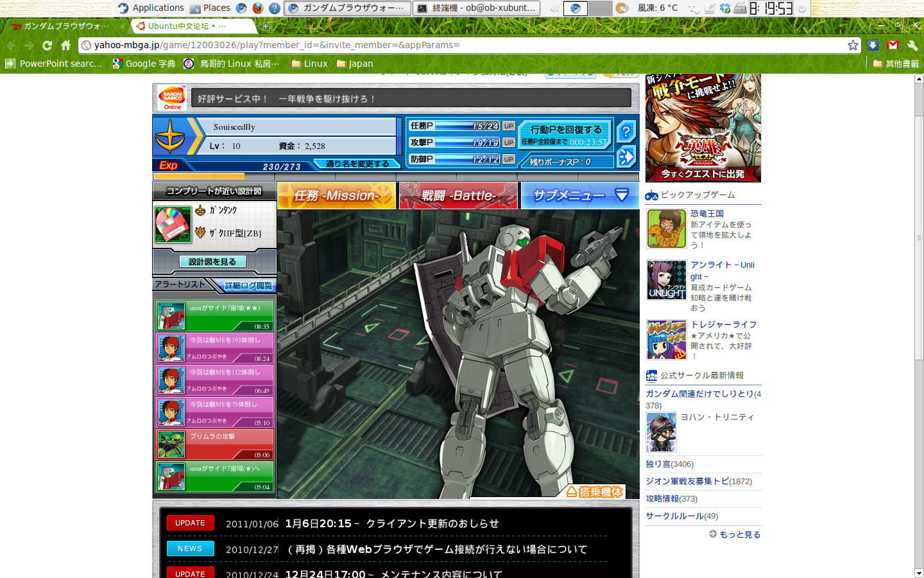Click the blue download extension icon
This screenshot has width=924, height=578.
873,45
